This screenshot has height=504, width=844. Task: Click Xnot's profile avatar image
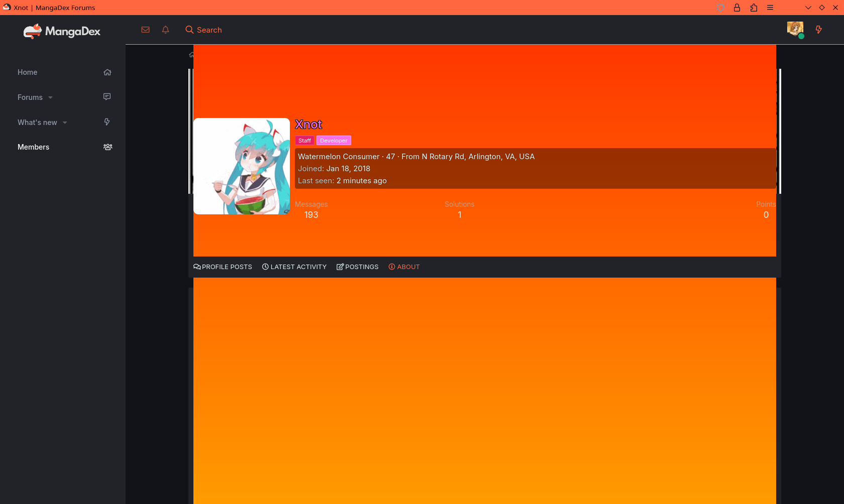242,166
